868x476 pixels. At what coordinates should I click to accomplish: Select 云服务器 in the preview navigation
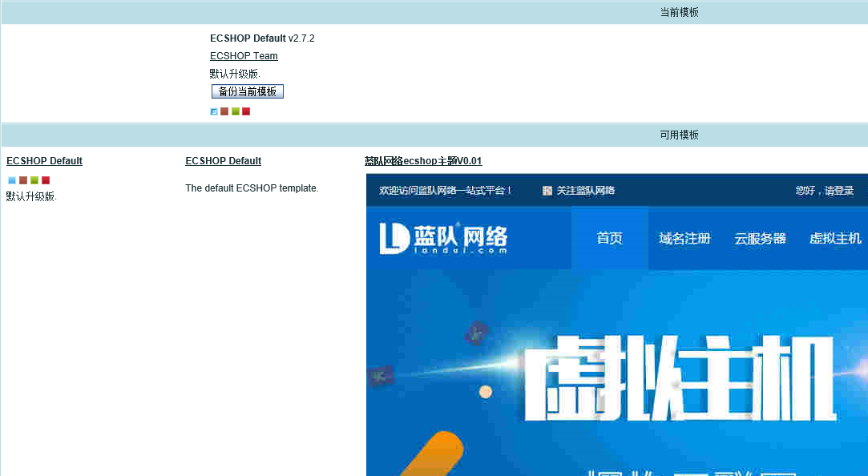760,238
